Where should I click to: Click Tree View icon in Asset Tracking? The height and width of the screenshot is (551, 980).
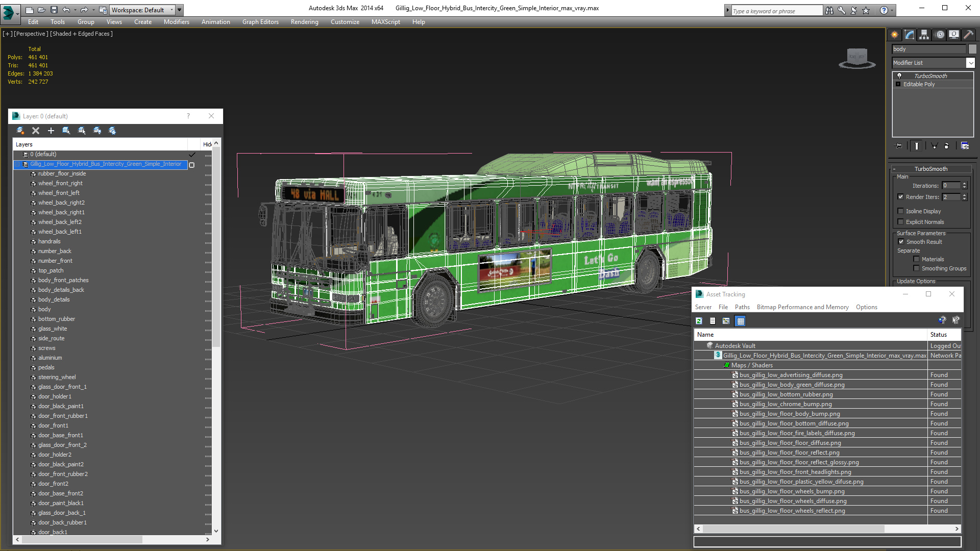click(x=726, y=321)
